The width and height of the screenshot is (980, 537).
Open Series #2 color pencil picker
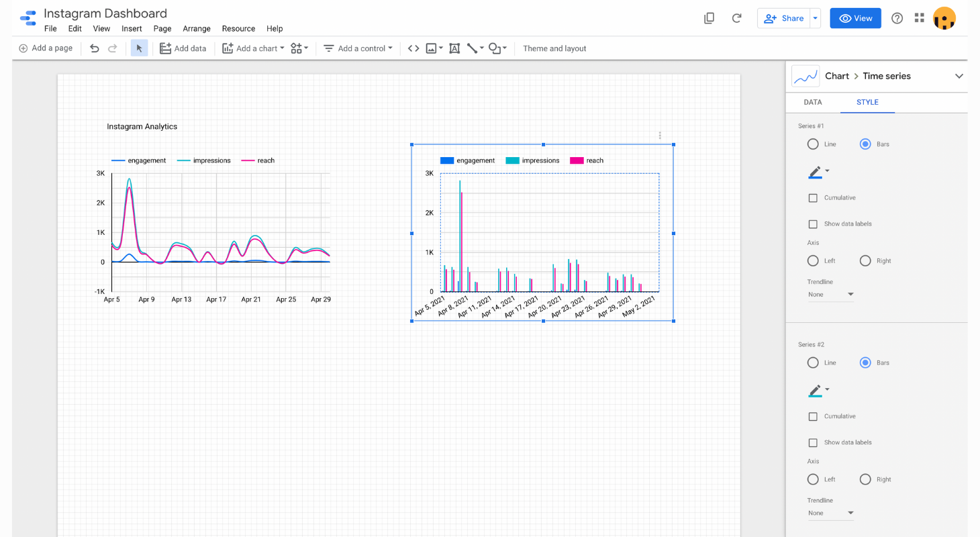(818, 391)
